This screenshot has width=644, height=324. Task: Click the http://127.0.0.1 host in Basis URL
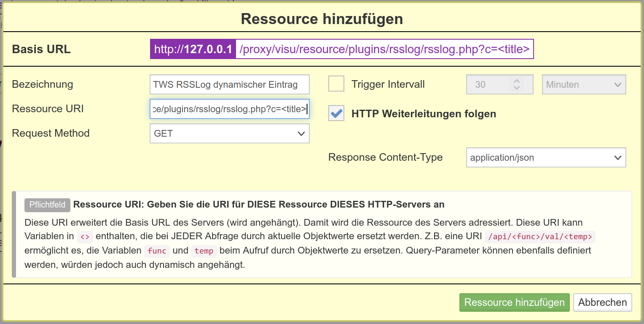193,49
